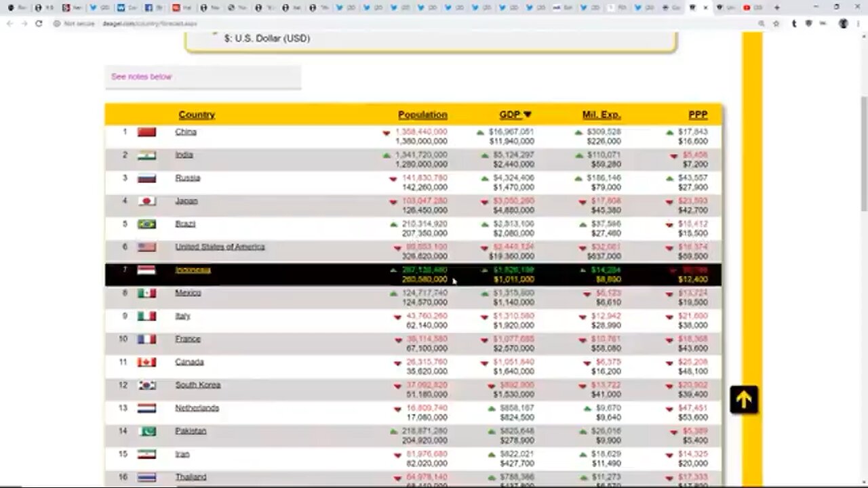Click the address bar URL field

coord(407,23)
